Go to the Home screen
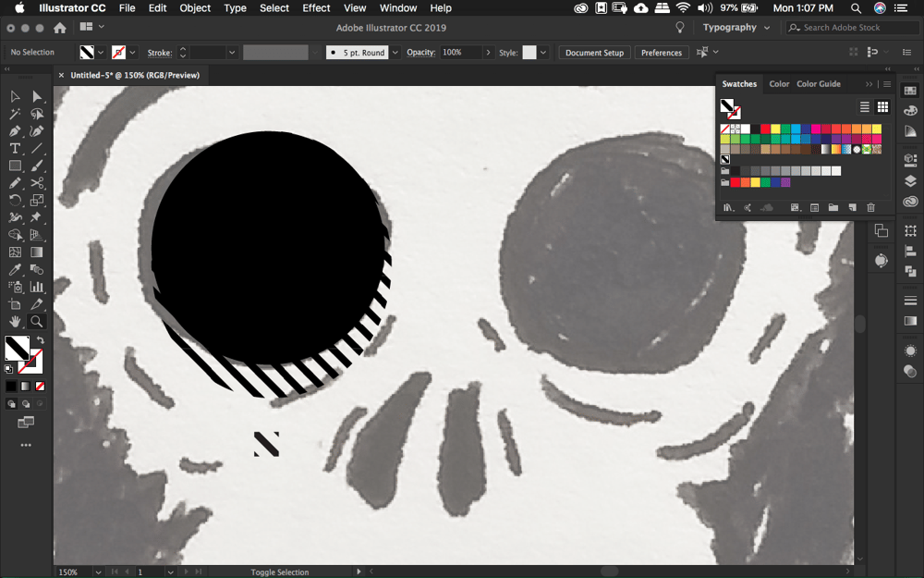 click(59, 28)
